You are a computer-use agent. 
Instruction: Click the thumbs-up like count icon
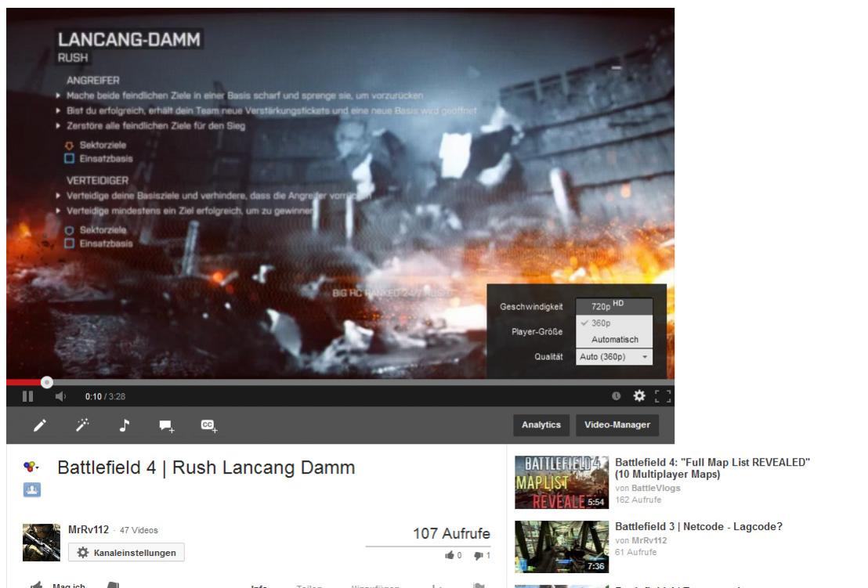450,555
